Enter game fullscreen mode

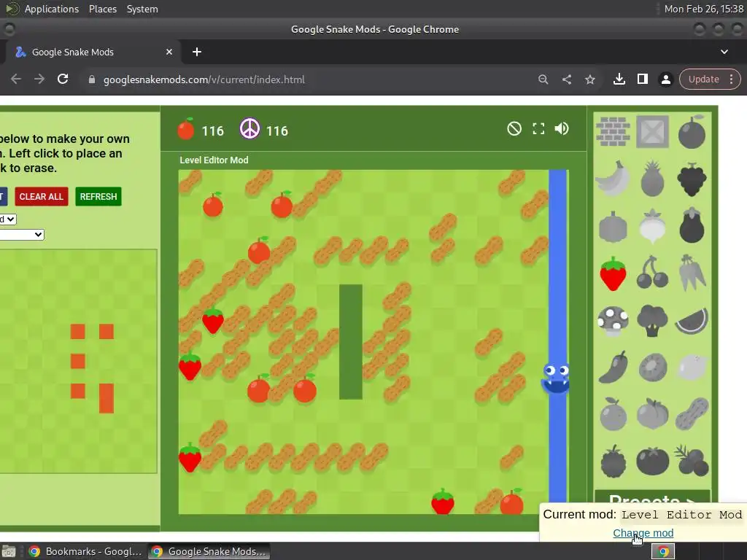coord(538,128)
